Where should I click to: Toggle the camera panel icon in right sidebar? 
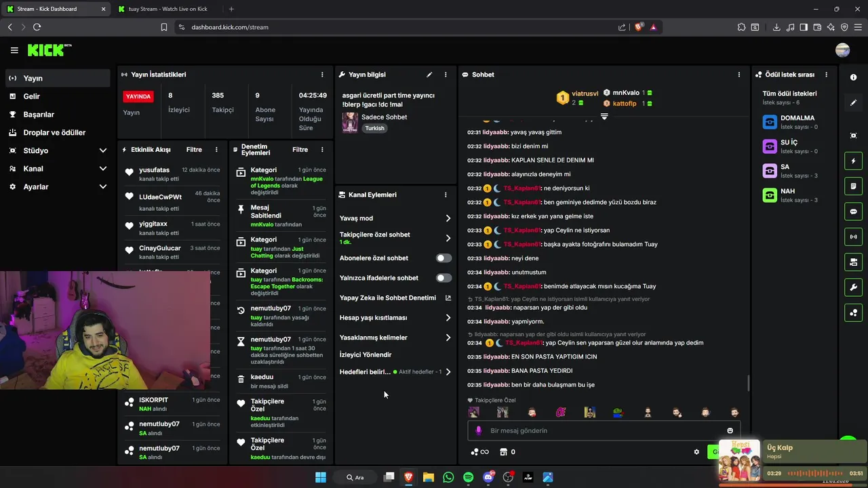pyautogui.click(x=853, y=262)
